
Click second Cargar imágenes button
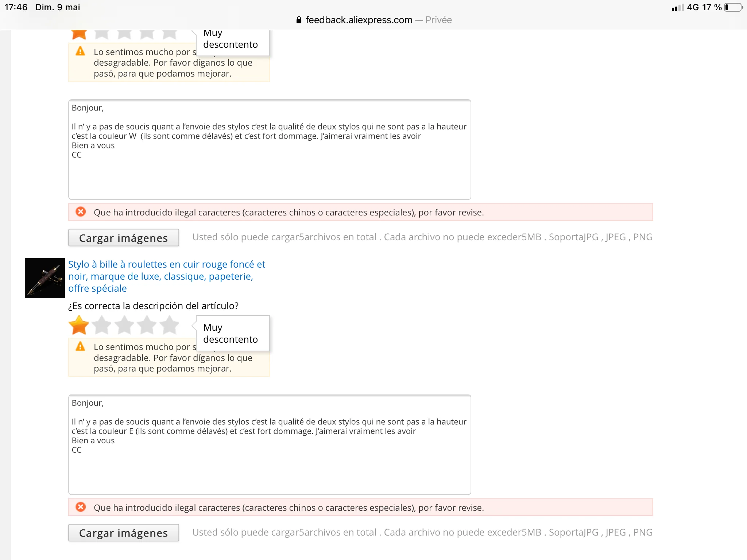point(123,533)
